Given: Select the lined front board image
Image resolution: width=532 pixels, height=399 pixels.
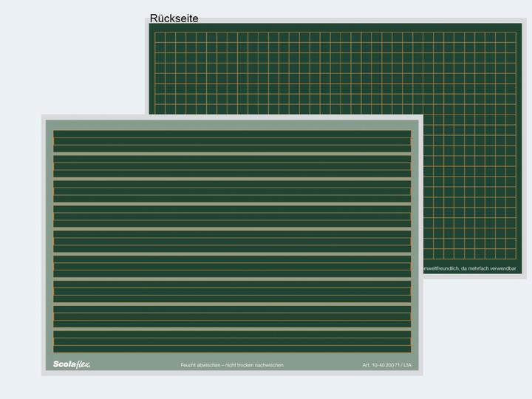Looking at the screenshot, I should (x=232, y=245).
